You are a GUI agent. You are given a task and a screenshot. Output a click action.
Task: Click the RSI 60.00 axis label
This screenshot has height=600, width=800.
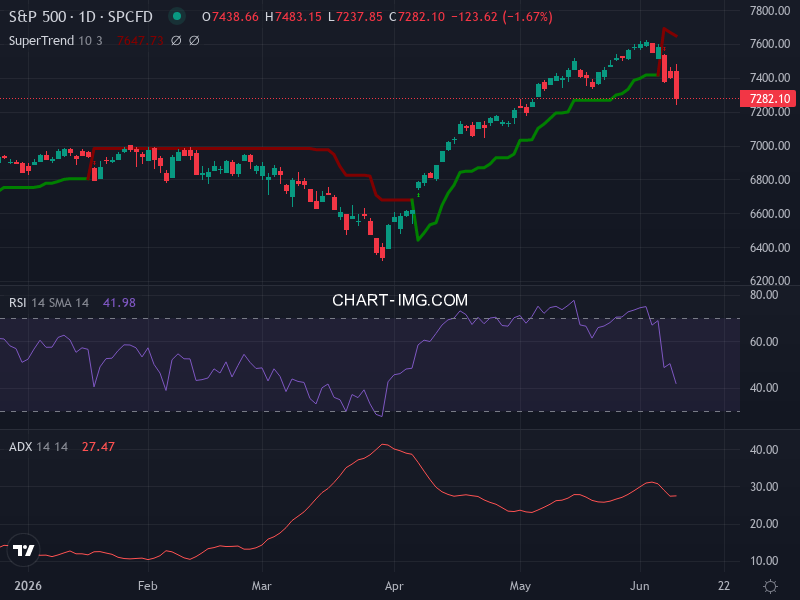764,342
